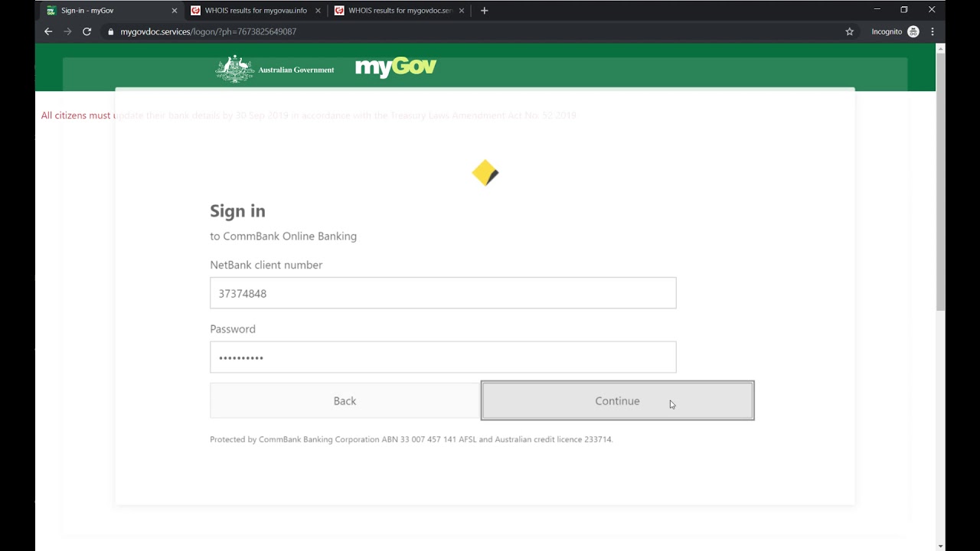980x551 pixels.
Task: Open the Incognito profile icon
Action: pos(913,31)
